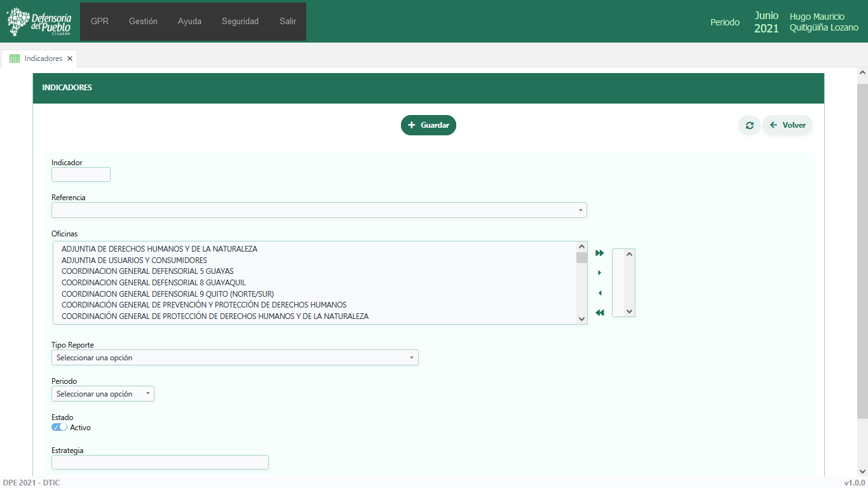Viewport: 868px width, 488px height.
Task: Click the Junio 2021 period label
Action: pyautogui.click(x=766, y=22)
